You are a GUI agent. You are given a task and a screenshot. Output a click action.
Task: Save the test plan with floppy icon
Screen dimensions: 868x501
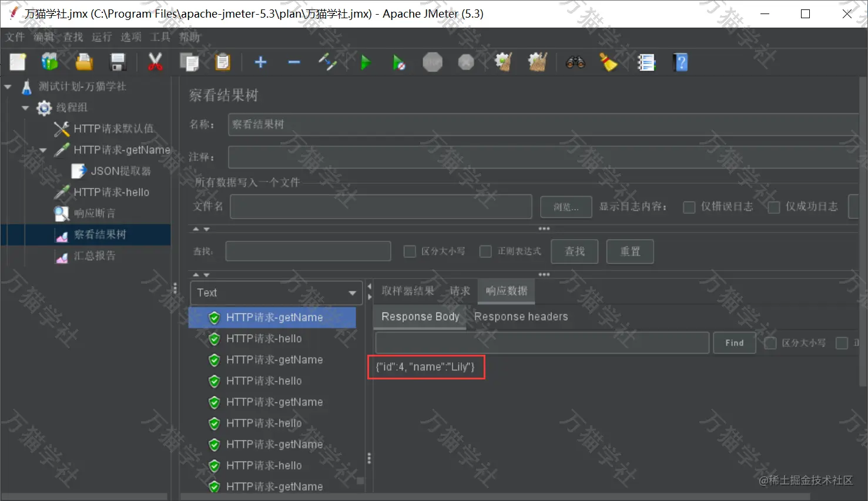pyautogui.click(x=118, y=62)
